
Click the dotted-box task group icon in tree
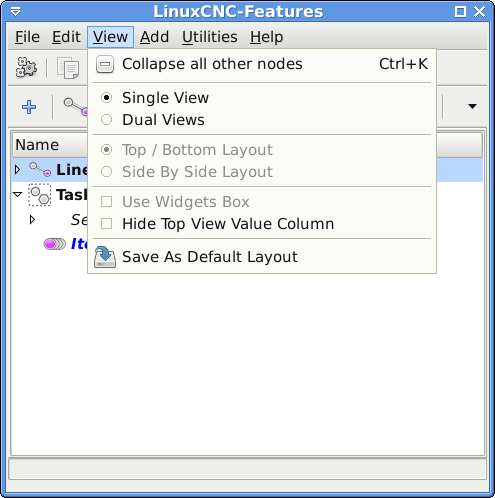click(x=40, y=195)
